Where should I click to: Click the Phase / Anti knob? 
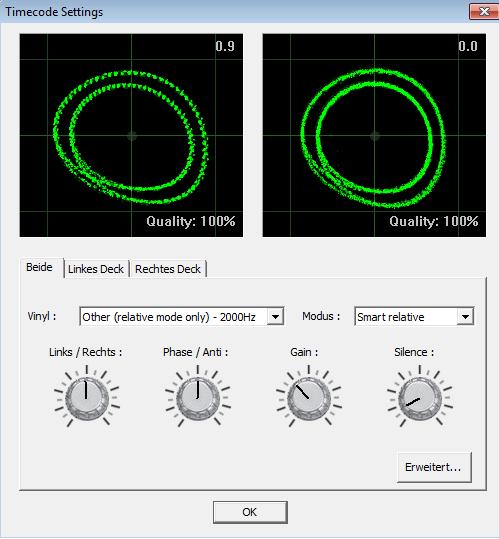(x=198, y=399)
